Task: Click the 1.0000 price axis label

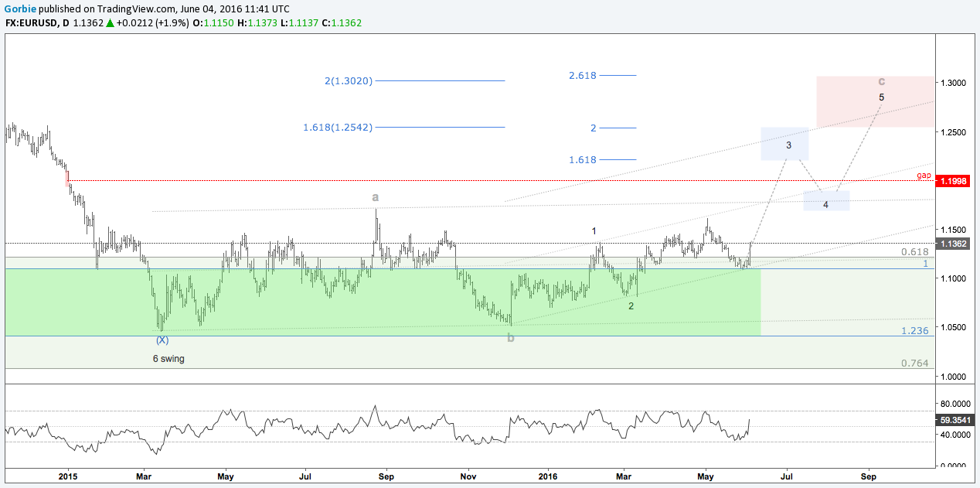Action: (954, 376)
